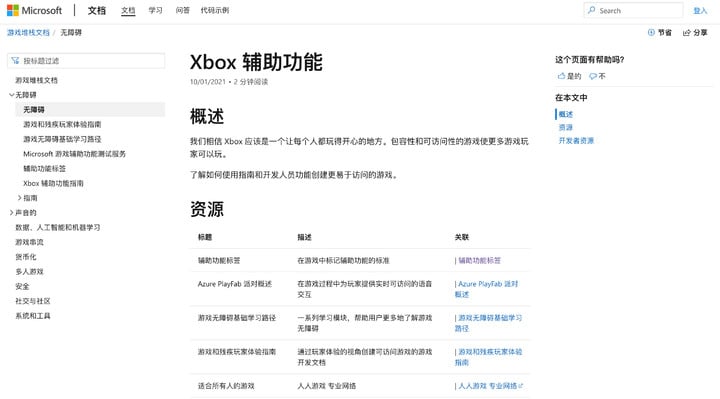
Task: Open the 问答 top navigation item
Action: point(182,10)
